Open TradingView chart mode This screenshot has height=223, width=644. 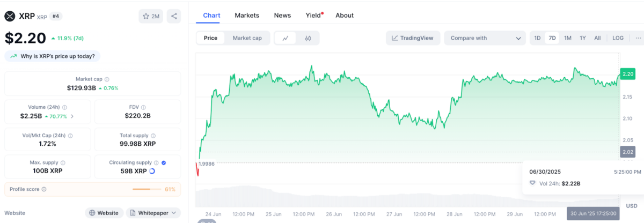point(413,38)
